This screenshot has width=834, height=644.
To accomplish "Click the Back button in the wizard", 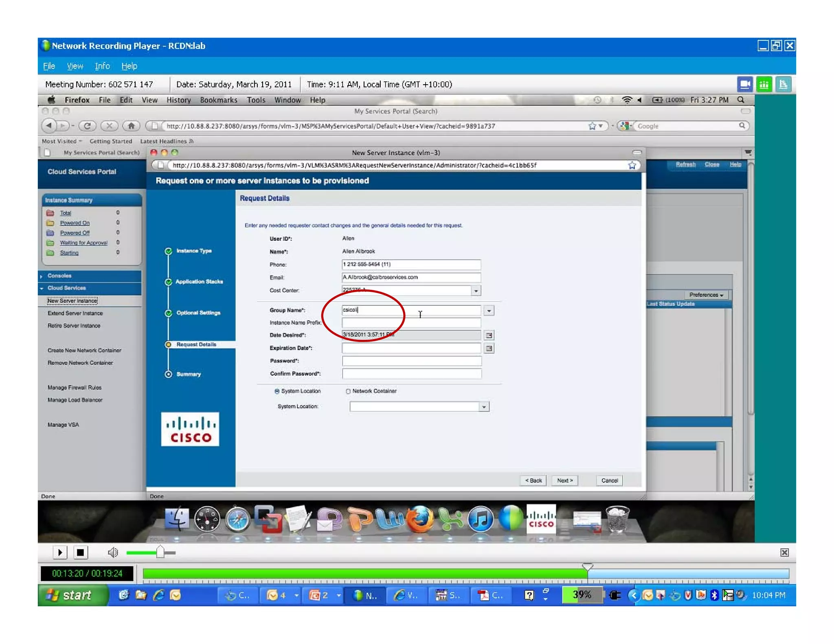I will pyautogui.click(x=533, y=480).
